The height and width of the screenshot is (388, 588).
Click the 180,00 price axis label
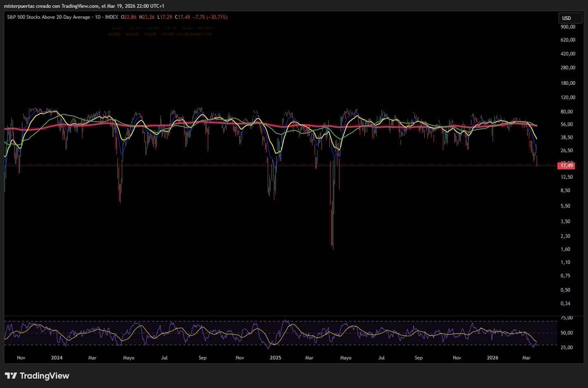(568, 83)
